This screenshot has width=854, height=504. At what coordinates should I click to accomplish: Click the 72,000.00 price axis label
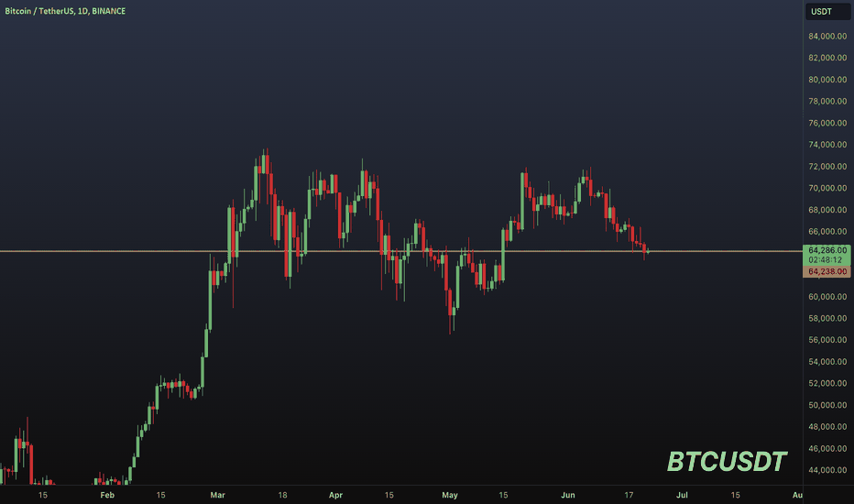click(827, 166)
